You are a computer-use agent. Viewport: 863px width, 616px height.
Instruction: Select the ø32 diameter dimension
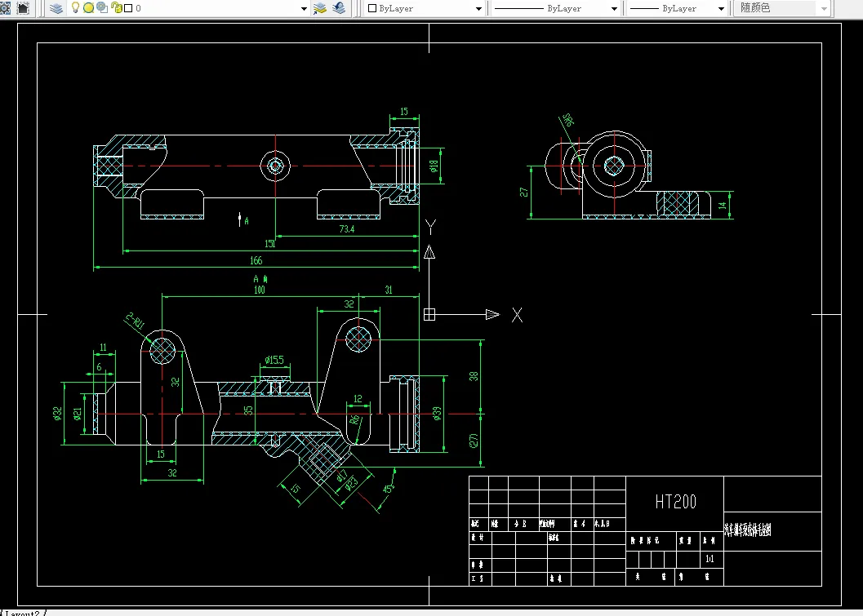(57, 414)
